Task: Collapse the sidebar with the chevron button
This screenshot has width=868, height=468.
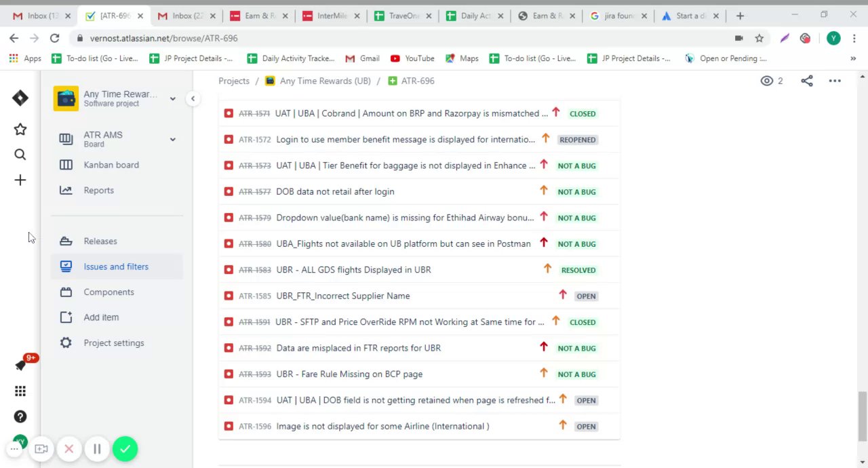Action: (193, 99)
